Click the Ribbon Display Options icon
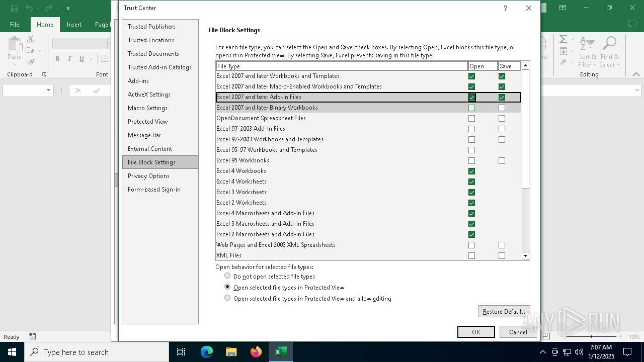Image resolution: width=644 pixels, height=362 pixels. (563, 8)
